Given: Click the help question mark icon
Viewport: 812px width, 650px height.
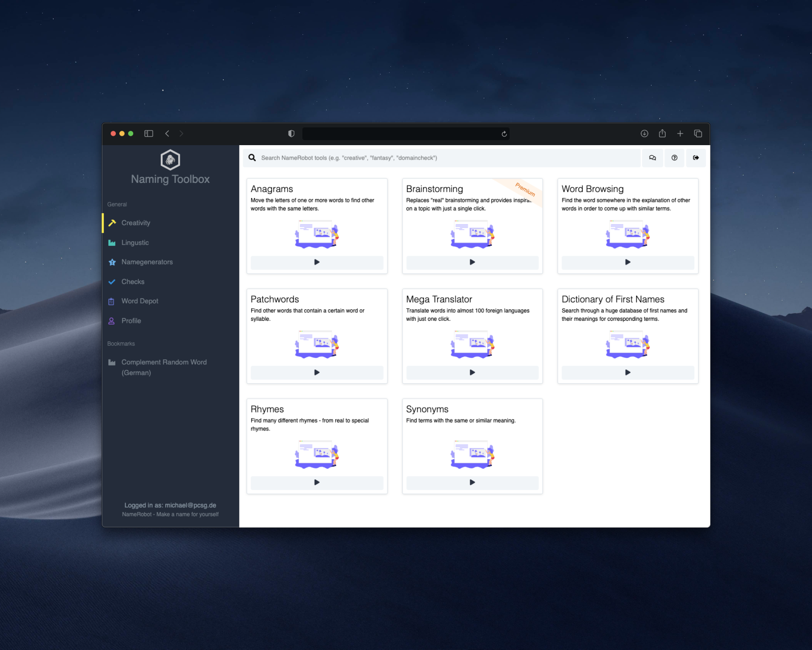Looking at the screenshot, I should pyautogui.click(x=674, y=158).
